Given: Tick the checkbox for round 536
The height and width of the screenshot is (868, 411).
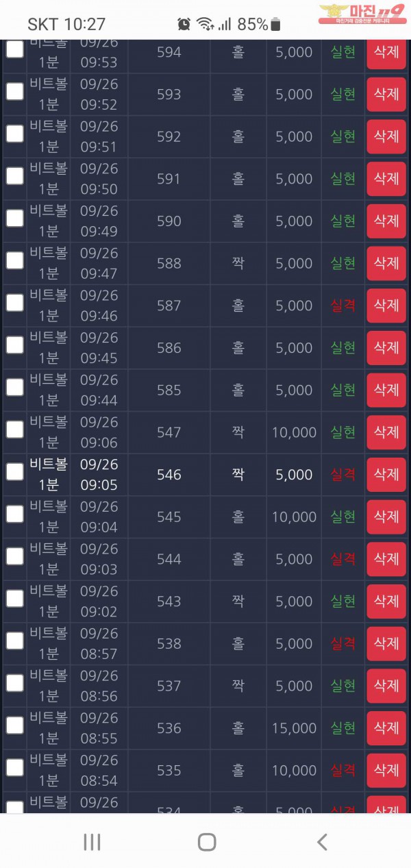Looking at the screenshot, I should pyautogui.click(x=14, y=725).
